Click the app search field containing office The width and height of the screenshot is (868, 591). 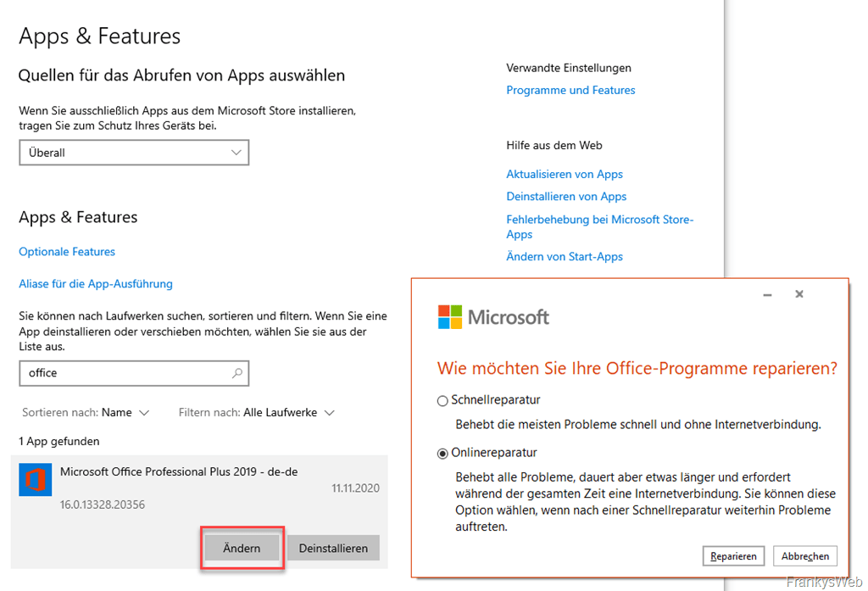134,373
